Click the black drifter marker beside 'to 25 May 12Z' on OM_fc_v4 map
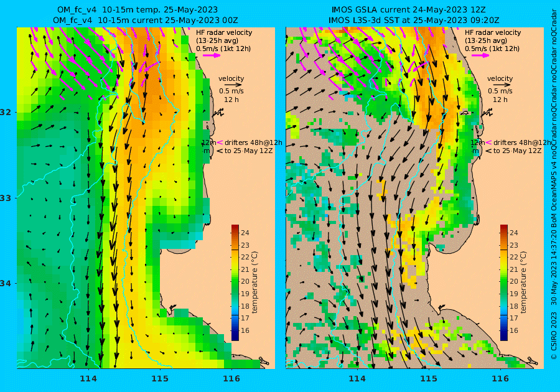Viewport: 560px width, 392px height. pyautogui.click(x=220, y=151)
